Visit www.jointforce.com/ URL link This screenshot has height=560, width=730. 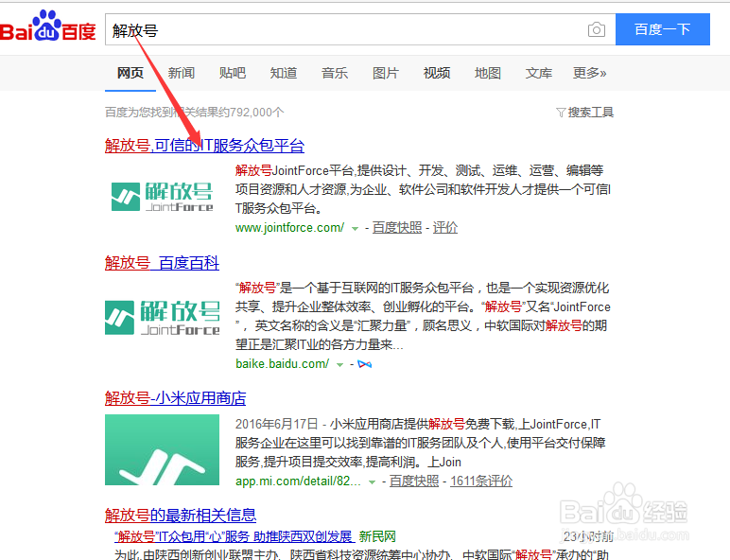289,228
